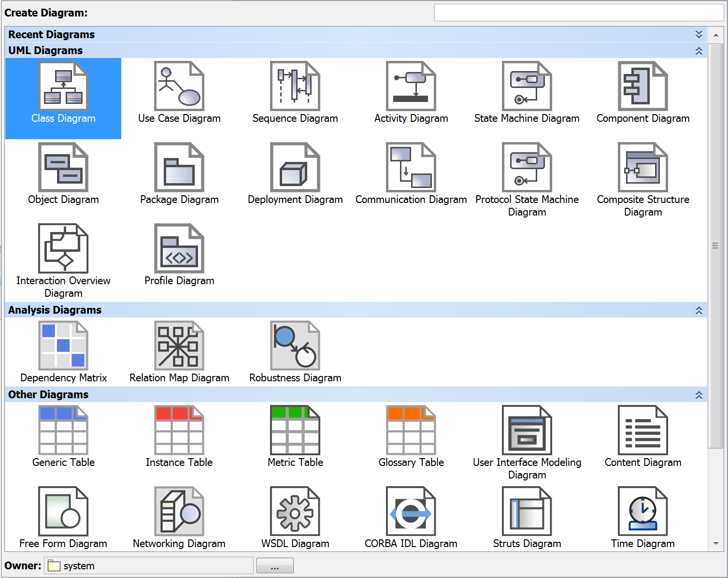Screen dimensions: 728x578
Task: Choose the Time Diagram icon
Action: [643, 511]
